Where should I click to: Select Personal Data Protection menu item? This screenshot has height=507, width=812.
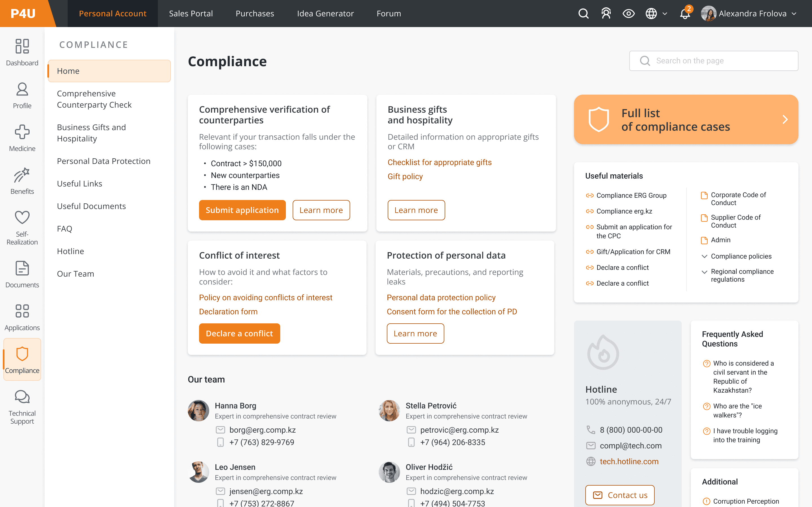103,161
